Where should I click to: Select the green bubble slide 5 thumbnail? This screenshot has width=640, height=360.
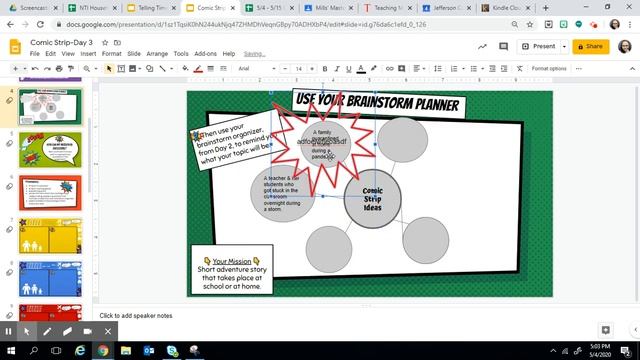(50, 150)
